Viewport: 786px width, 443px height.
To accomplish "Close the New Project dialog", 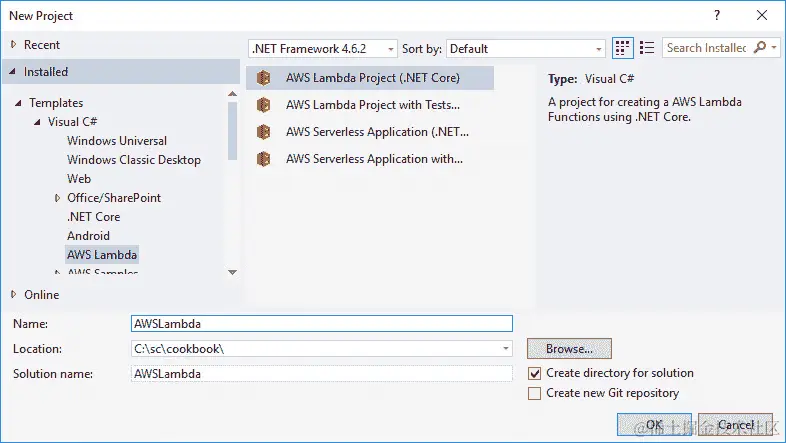I will pyautogui.click(x=762, y=16).
